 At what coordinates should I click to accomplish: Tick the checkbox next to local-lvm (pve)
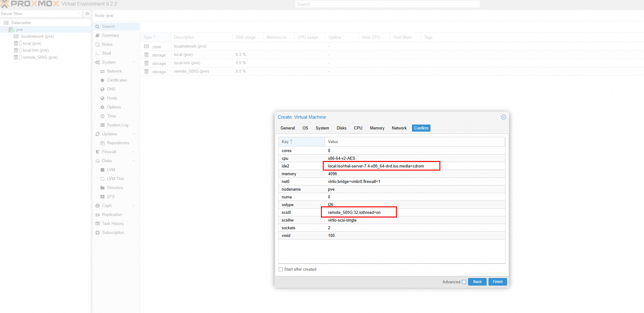click(20, 50)
